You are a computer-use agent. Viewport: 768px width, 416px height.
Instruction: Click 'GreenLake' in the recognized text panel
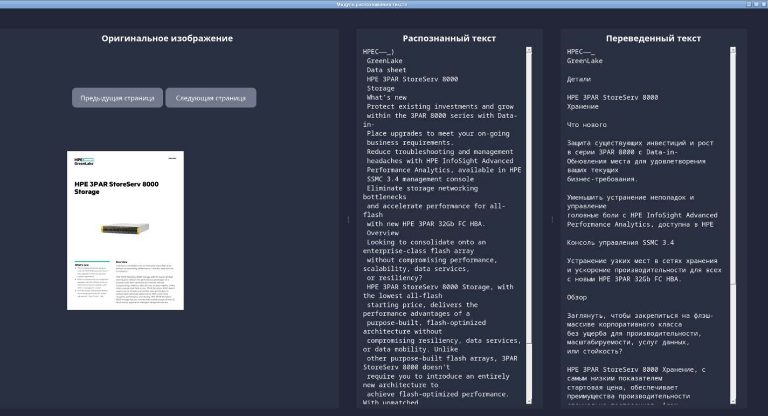coord(384,61)
